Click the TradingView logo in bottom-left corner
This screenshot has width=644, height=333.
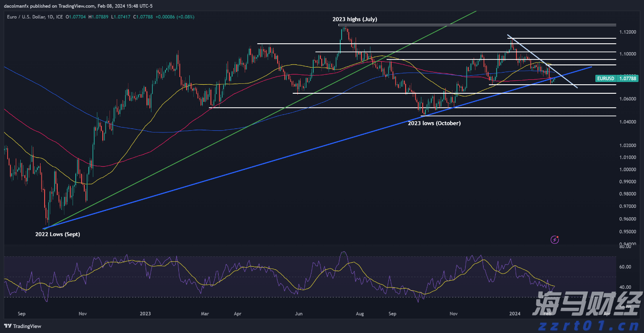point(23,326)
